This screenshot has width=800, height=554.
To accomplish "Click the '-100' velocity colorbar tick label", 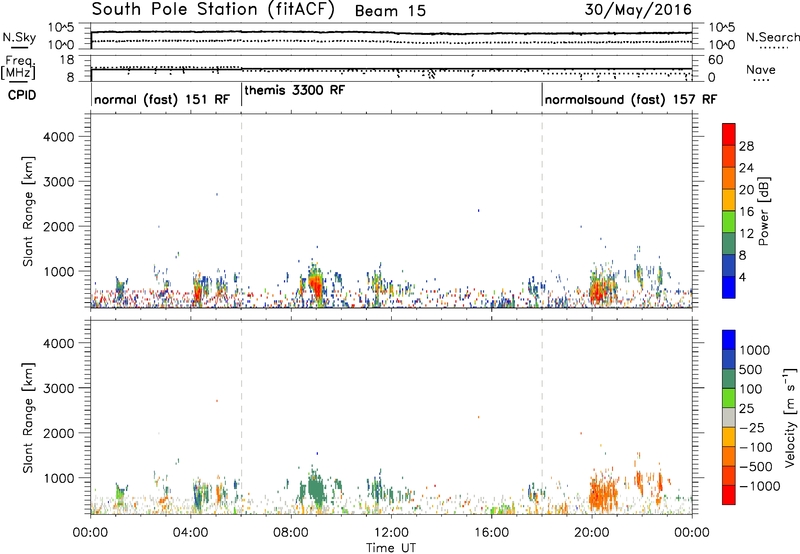I will 756,447.
